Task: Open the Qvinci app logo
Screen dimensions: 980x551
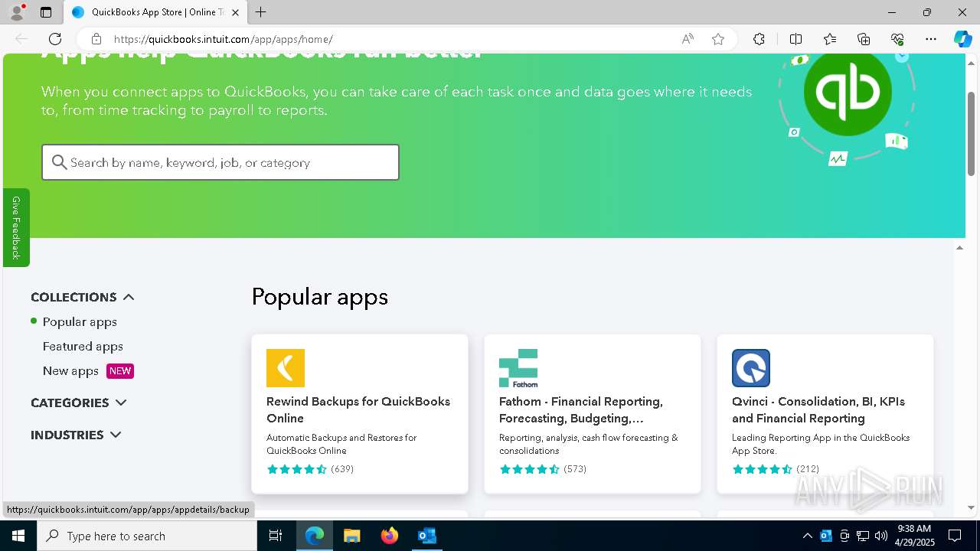Action: click(751, 368)
